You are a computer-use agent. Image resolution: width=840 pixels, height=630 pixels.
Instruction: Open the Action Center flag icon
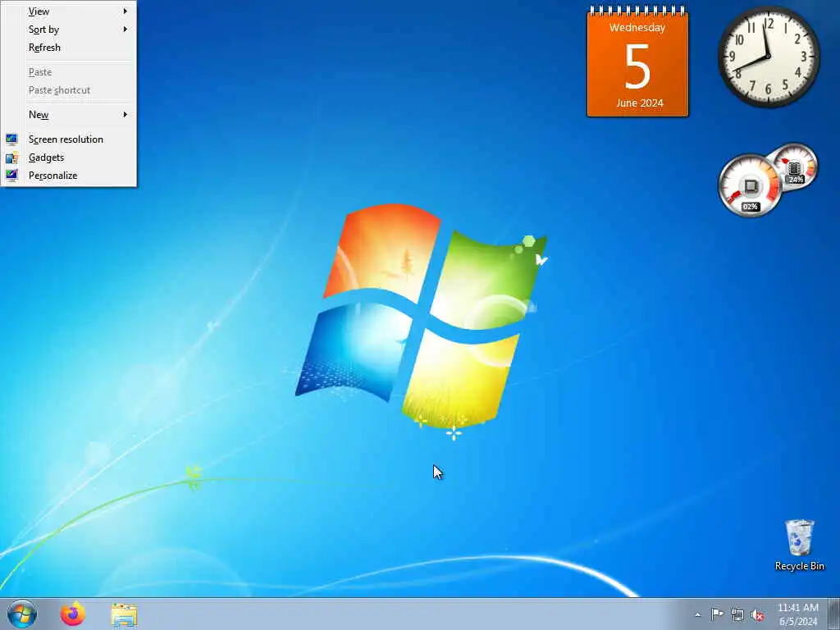717,614
